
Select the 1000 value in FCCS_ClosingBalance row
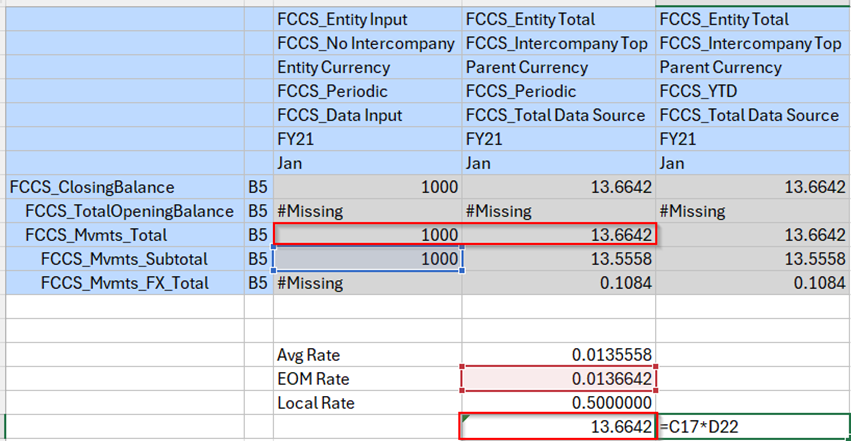pyautogui.click(x=367, y=187)
